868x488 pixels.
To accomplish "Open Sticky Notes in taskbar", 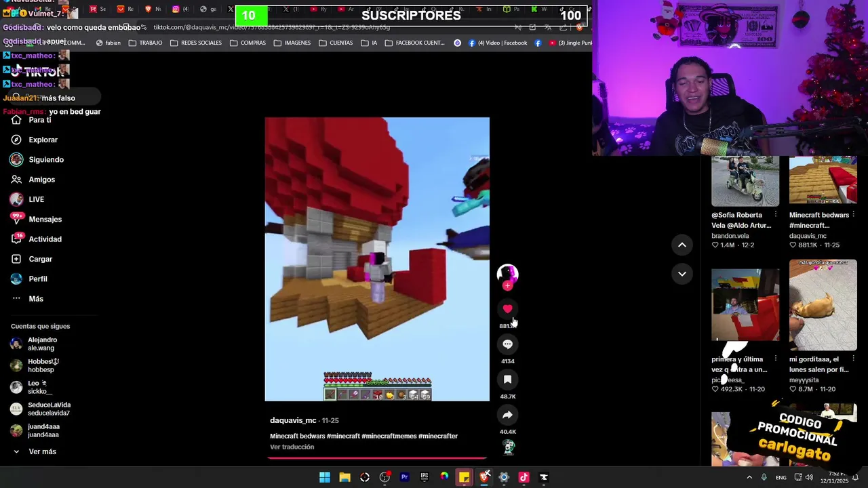I will point(464,477).
